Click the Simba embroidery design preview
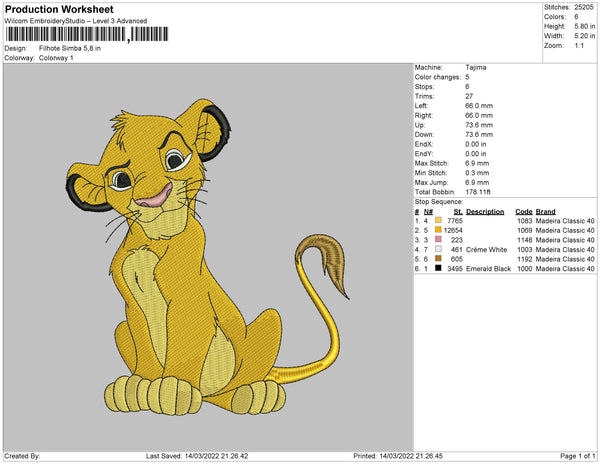The height and width of the screenshot is (464, 600). pos(208,257)
